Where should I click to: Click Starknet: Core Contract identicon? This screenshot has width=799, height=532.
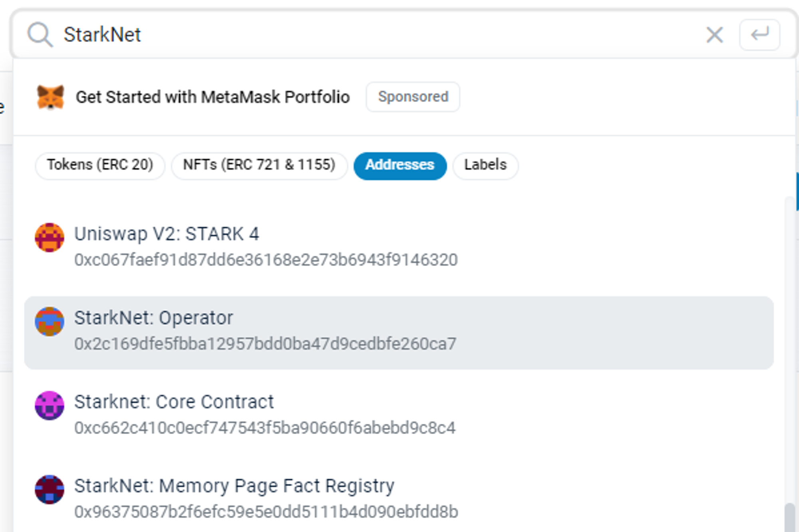[x=50, y=405]
